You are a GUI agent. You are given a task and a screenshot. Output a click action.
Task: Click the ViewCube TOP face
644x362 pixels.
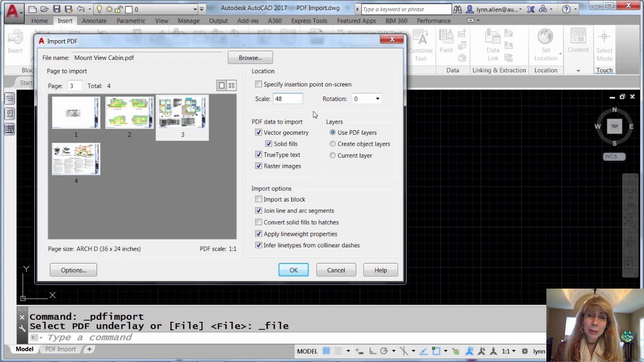(614, 126)
